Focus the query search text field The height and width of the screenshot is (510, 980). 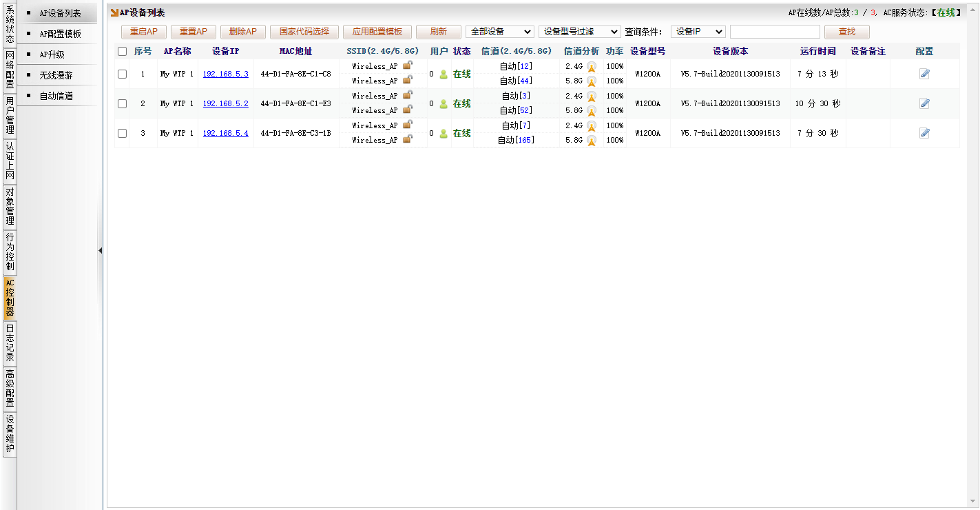[x=775, y=32]
